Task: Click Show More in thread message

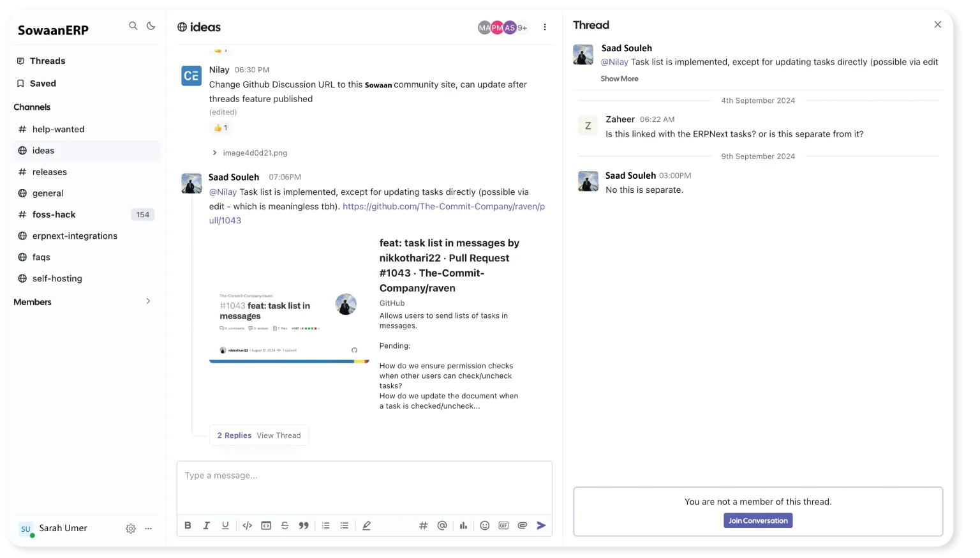Action: pos(619,79)
